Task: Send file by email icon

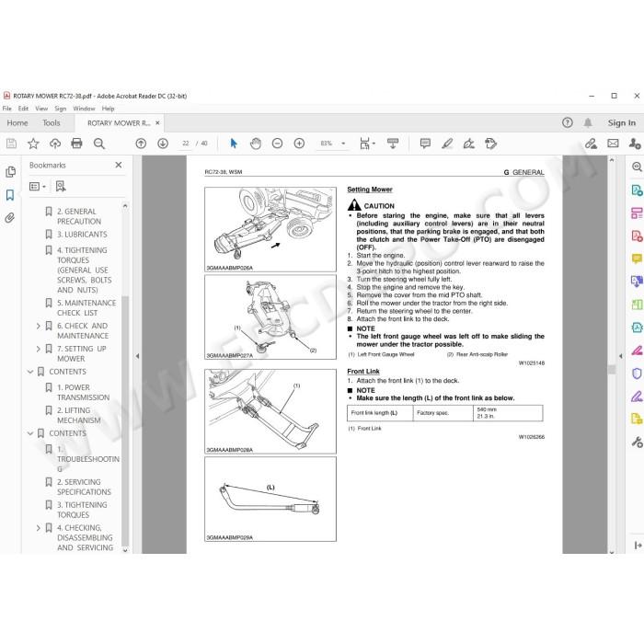Action: [613, 144]
